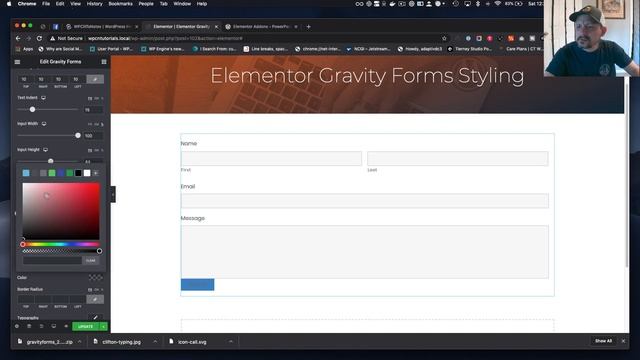The image size is (640, 360).
Task: Click the Message textarea in form
Action: [x=364, y=252]
